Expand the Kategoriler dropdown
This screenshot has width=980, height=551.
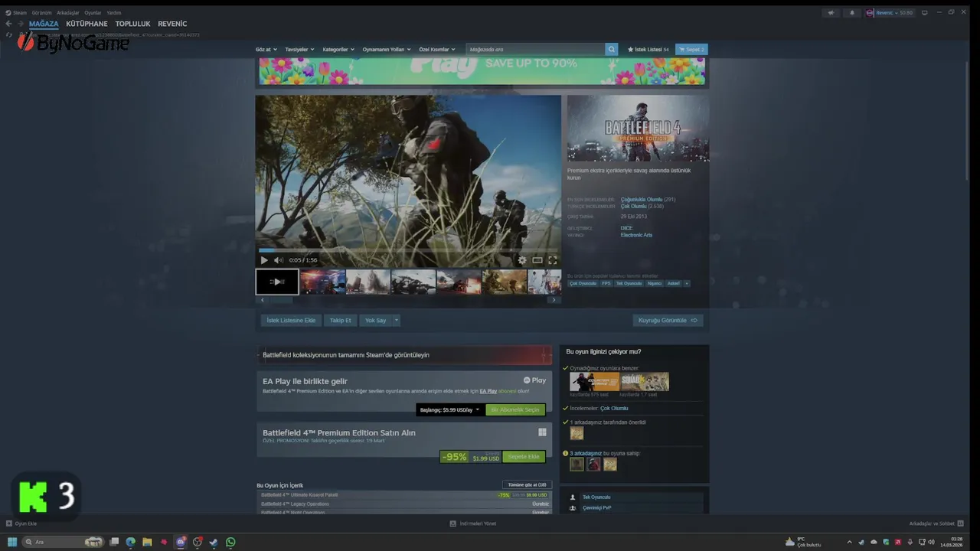tap(338, 49)
